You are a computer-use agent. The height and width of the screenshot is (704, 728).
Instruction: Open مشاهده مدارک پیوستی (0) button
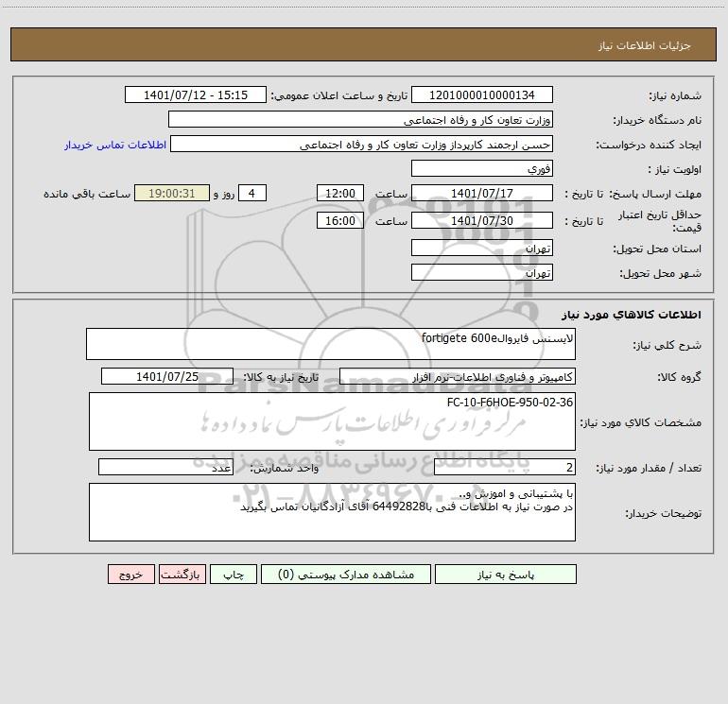pyautogui.click(x=346, y=574)
